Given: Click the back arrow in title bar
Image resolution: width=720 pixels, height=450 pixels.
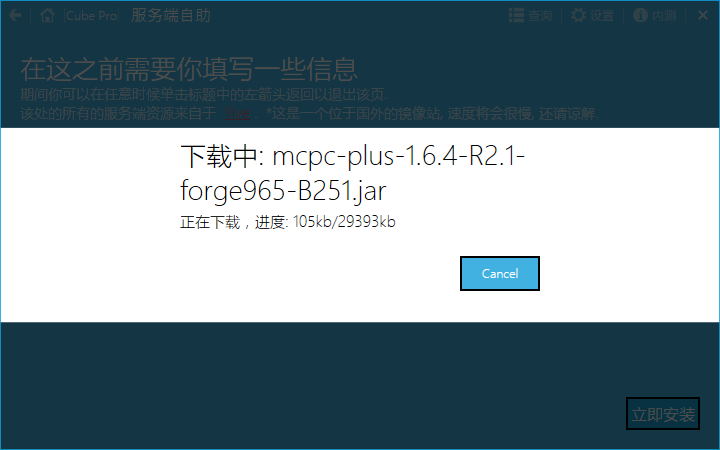Looking at the screenshot, I should (15, 16).
